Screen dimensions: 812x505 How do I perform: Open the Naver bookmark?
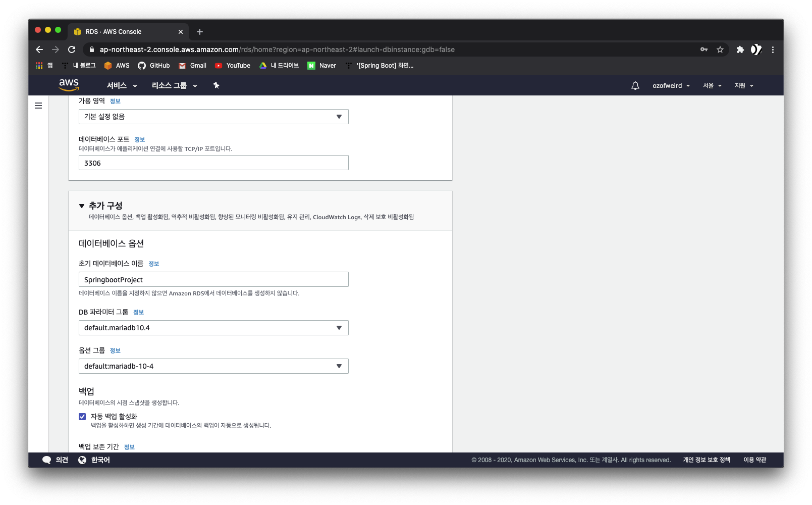point(322,66)
